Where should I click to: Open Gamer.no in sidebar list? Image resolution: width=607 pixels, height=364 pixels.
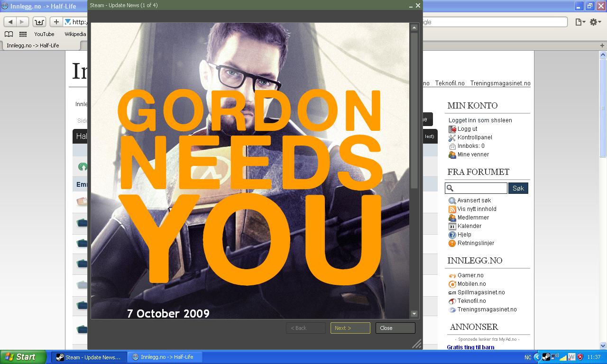[x=470, y=275]
